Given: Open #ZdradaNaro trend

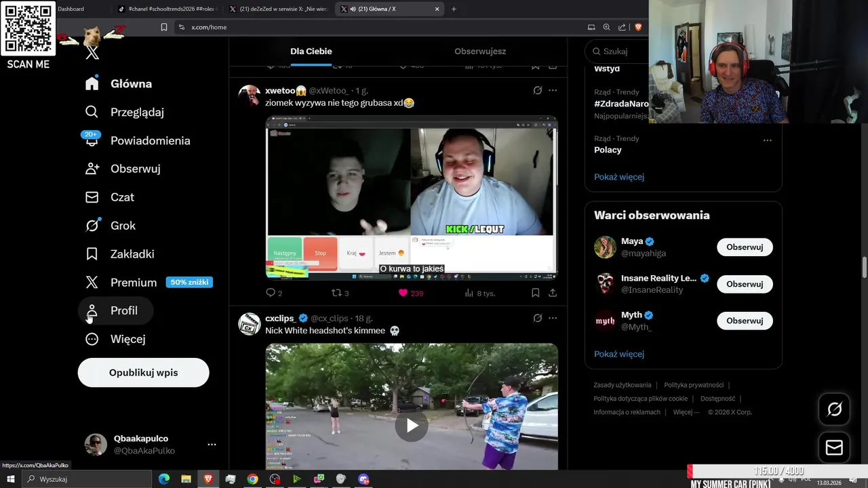Looking at the screenshot, I should pos(622,104).
